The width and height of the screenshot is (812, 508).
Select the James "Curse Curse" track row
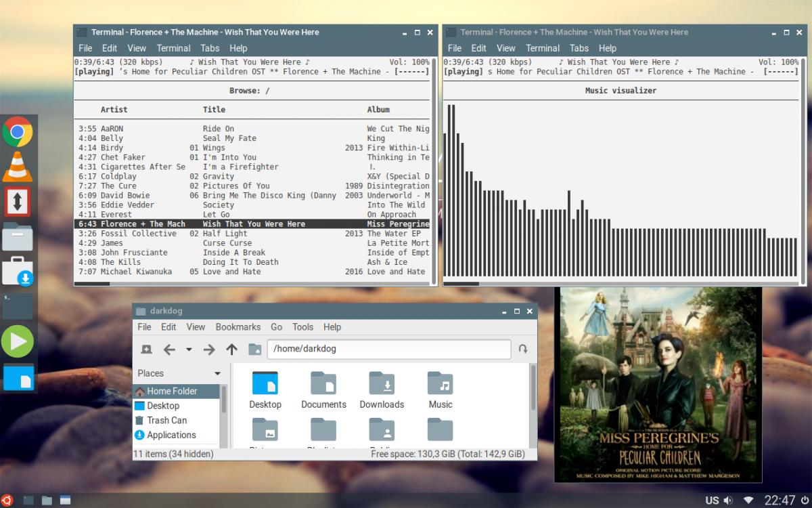coord(252,242)
